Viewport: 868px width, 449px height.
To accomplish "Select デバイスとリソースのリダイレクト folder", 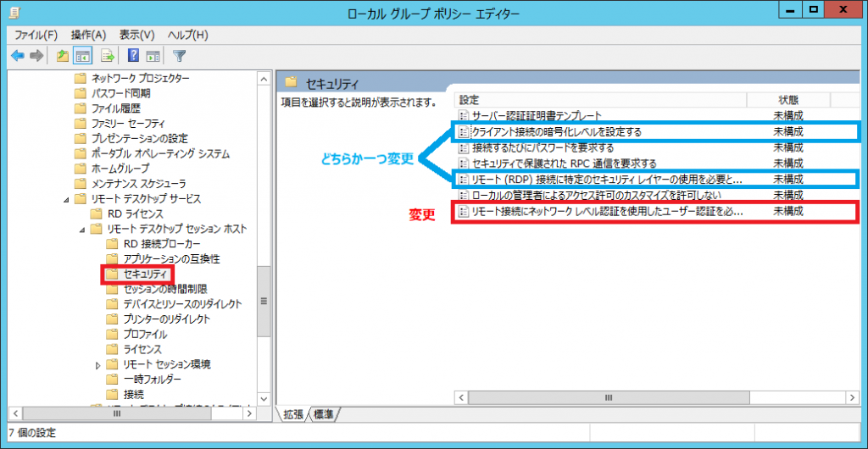I will [x=183, y=304].
